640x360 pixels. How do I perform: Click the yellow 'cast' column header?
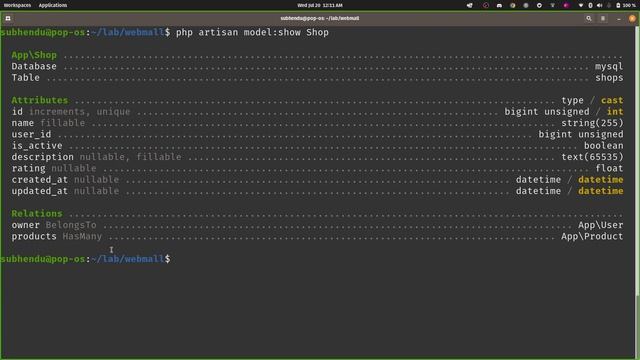click(x=612, y=100)
